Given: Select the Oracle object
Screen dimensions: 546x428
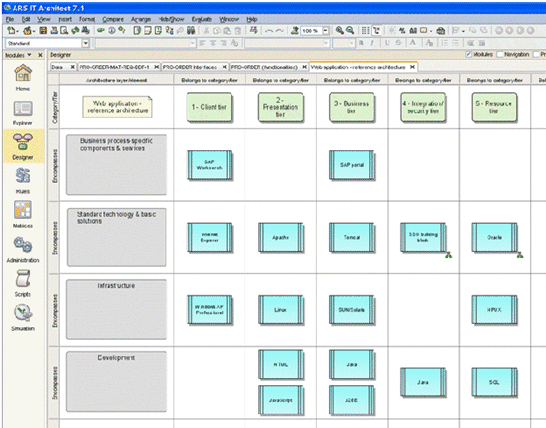Looking at the screenshot, I should [494, 238].
